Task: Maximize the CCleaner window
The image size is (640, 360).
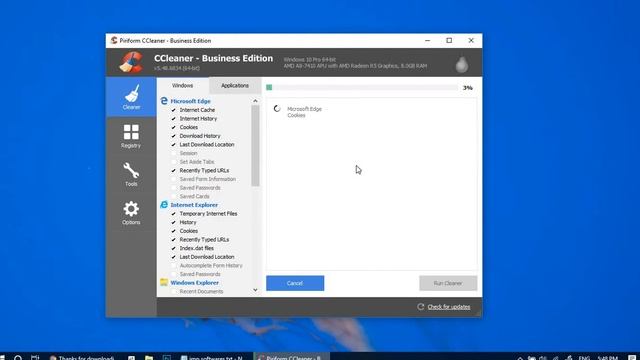Action: pos(449,40)
